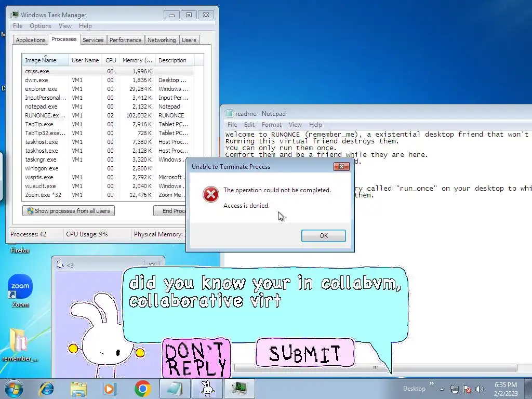Viewport: 532px width, 399px height.
Task: Open Notepad Format menu
Action: 271,125
